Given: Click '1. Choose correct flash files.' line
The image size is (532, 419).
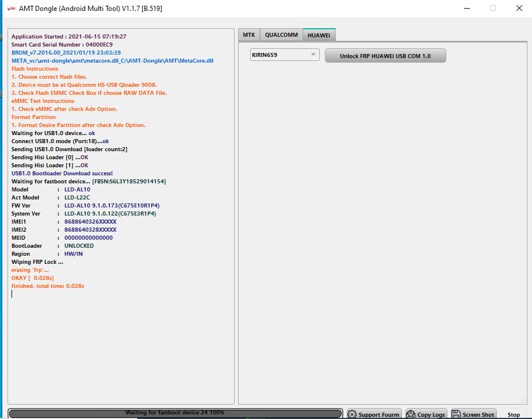Looking at the screenshot, I should [49, 77].
